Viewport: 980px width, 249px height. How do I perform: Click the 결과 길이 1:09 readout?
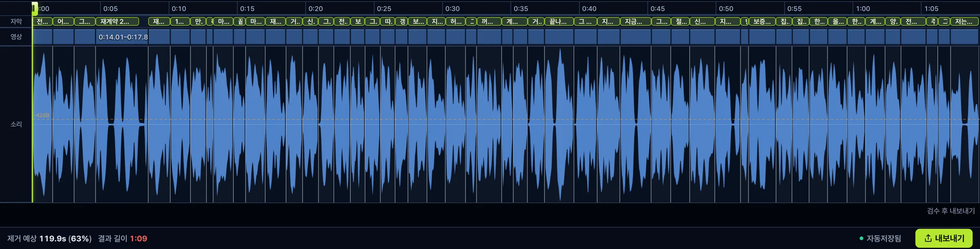point(122,238)
